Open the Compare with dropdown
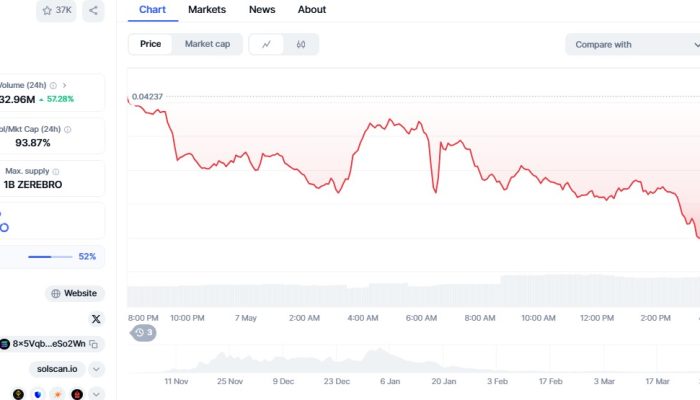700x400 pixels. pyautogui.click(x=632, y=44)
